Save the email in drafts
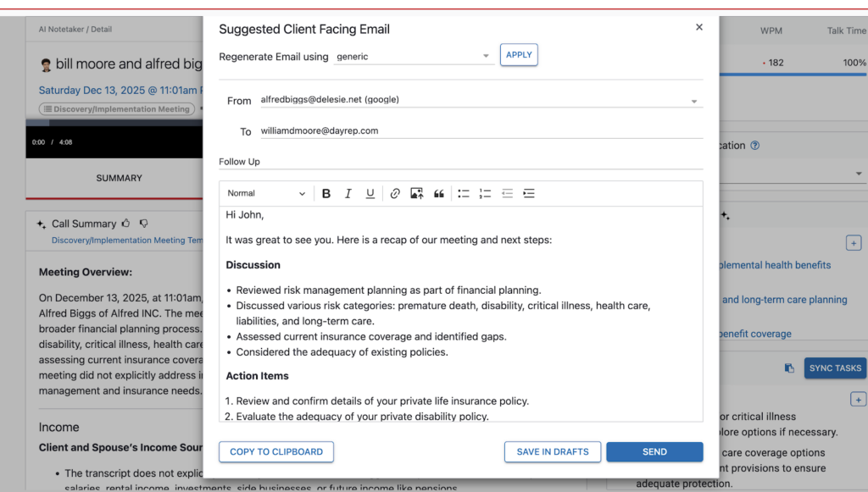Viewport: 868px width, 492px height. point(553,452)
